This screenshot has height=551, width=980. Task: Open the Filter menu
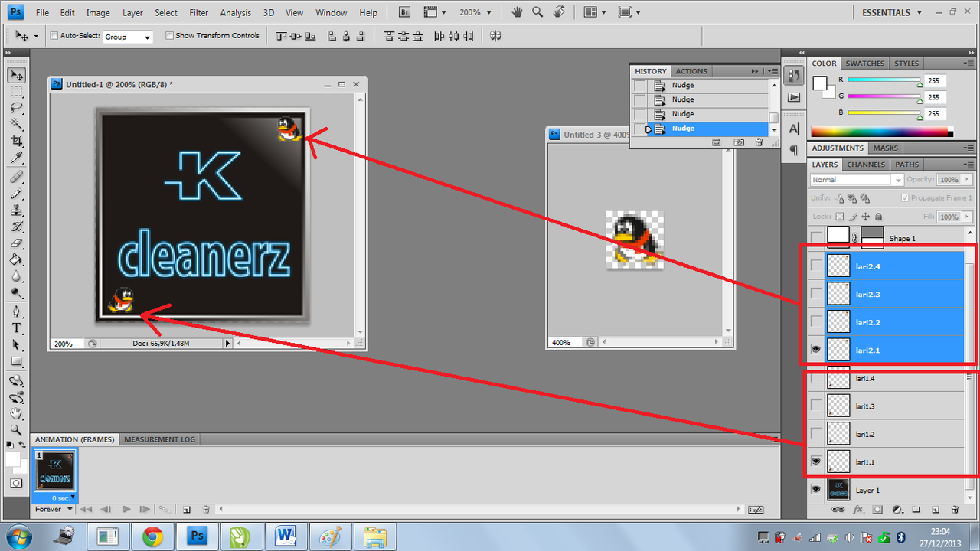[x=199, y=12]
